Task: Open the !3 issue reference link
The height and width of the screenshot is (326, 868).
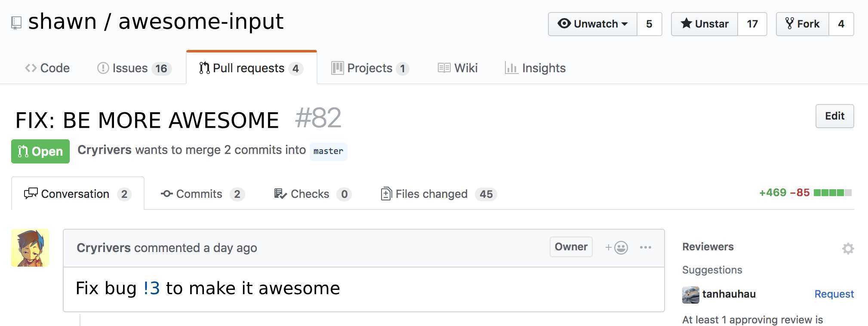Action: pyautogui.click(x=152, y=288)
